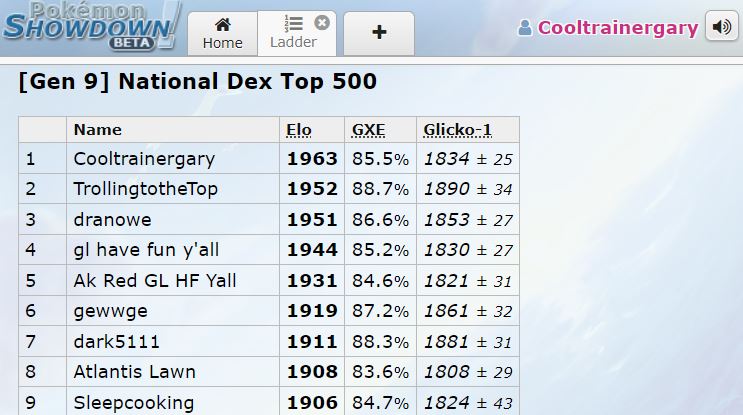
Task: Click the Pokémon Showdown BETA logo
Action: [x=92, y=26]
